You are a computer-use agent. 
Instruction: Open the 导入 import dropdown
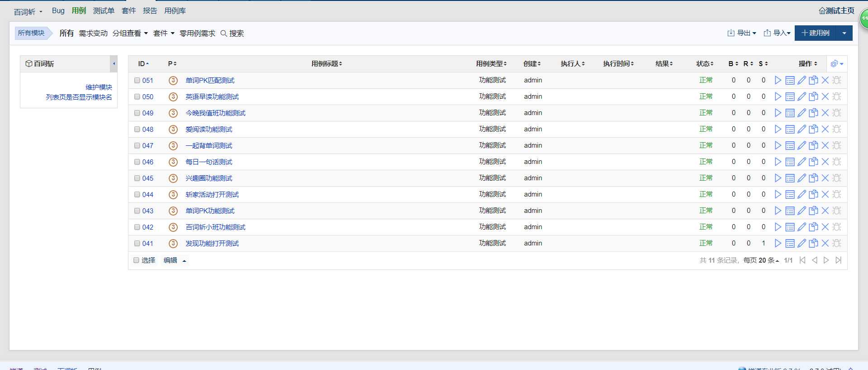777,33
